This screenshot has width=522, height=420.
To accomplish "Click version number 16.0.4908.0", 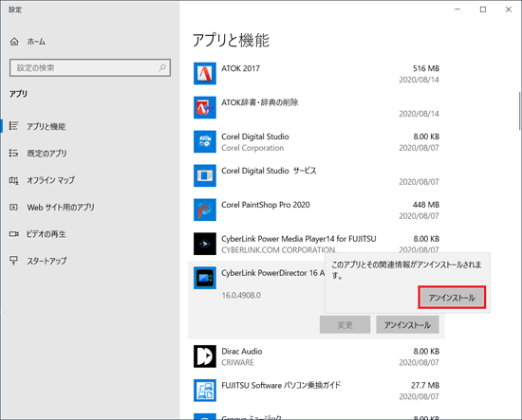I will point(241,295).
